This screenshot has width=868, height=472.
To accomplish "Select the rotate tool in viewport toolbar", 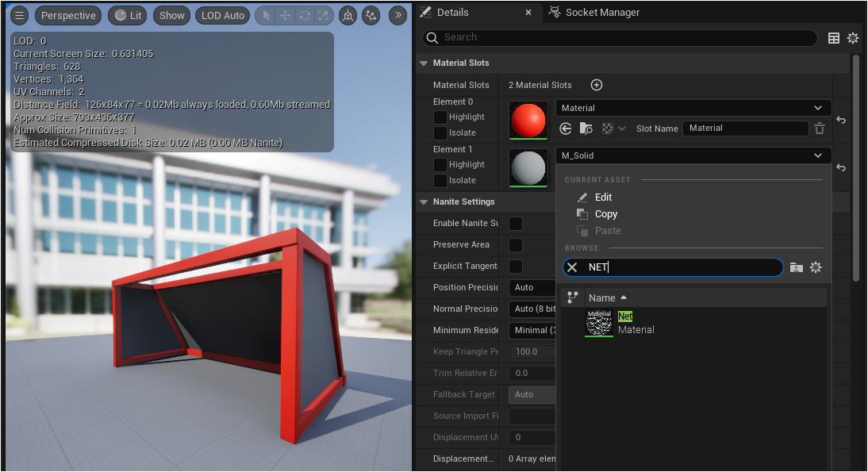I will 305,16.
